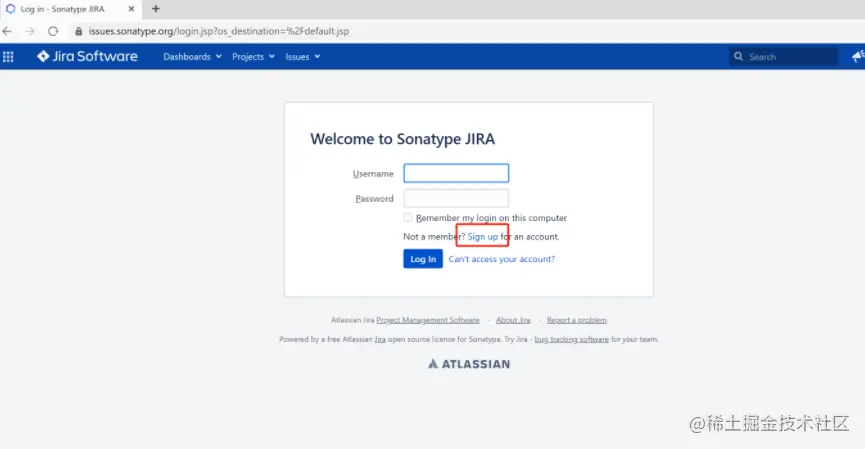This screenshot has height=449, width=865.
Task: Open the Issues dropdown
Action: pos(302,57)
